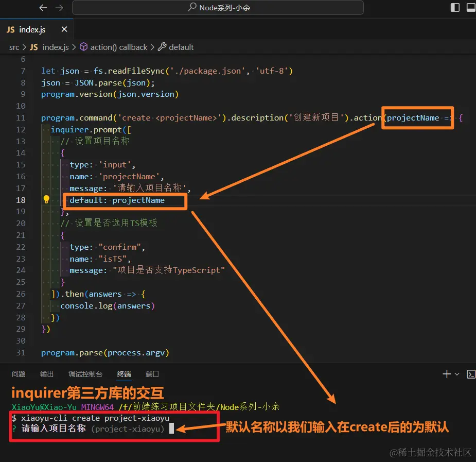Image resolution: width=476 pixels, height=462 pixels.
Task: Open action() callback breadcrumb
Action: pos(114,47)
